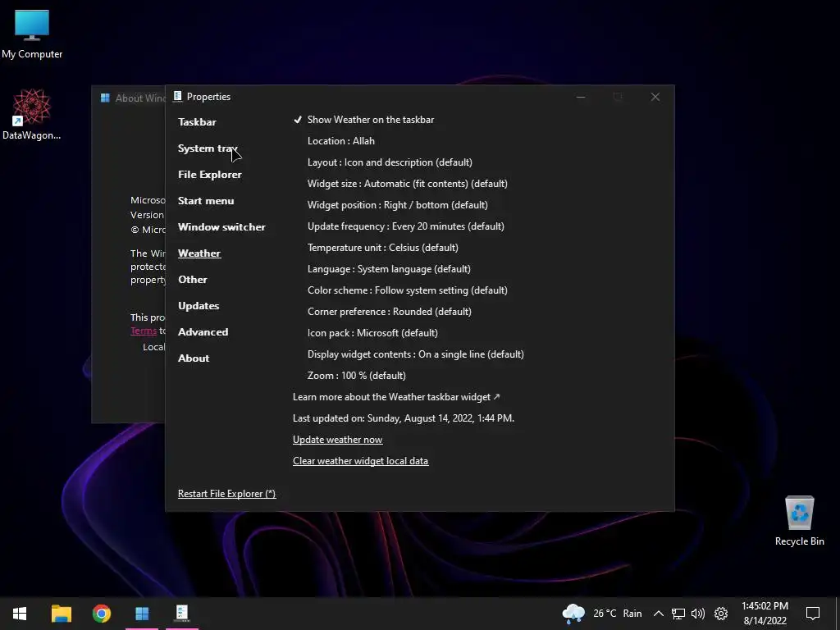Go to the System tray section
This screenshot has width=840, height=630.
(x=208, y=148)
